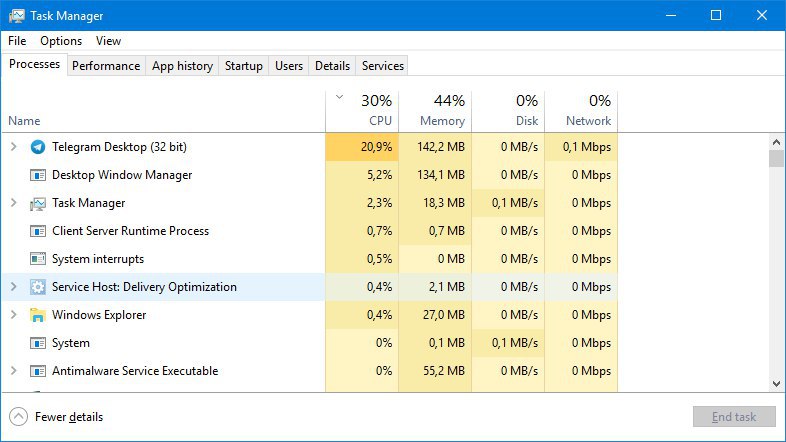
Task: Sort by the 44% Memory column header
Action: point(435,111)
